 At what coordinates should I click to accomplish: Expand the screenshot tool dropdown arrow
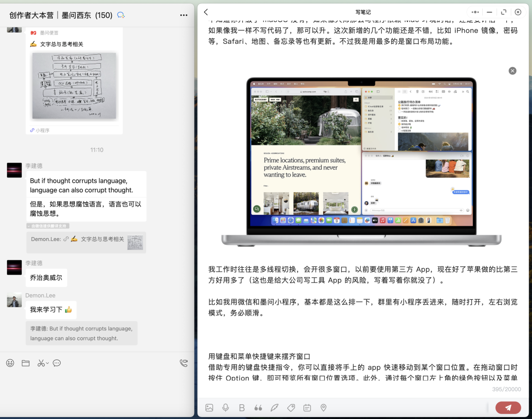tap(47, 363)
